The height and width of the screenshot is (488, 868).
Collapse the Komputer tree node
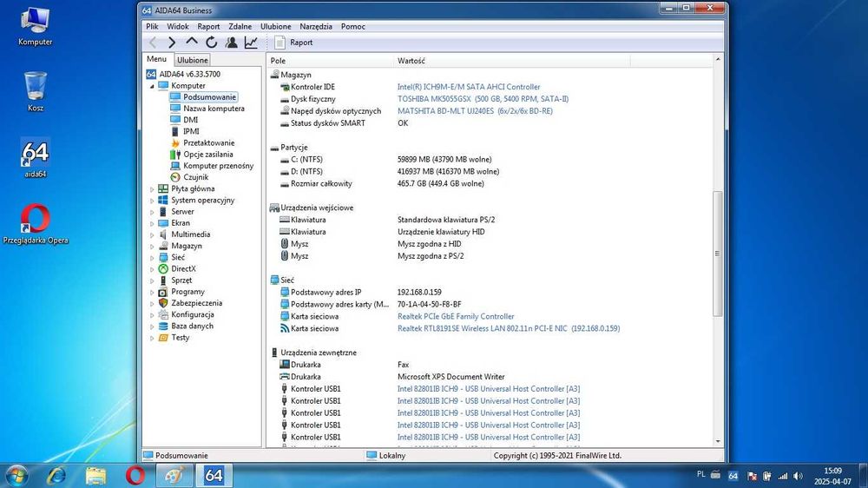point(152,86)
